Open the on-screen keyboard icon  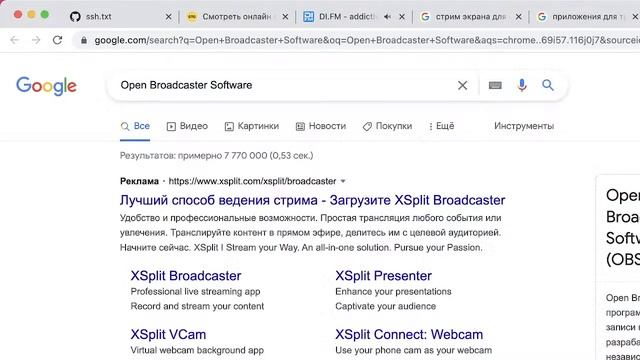coord(495,85)
